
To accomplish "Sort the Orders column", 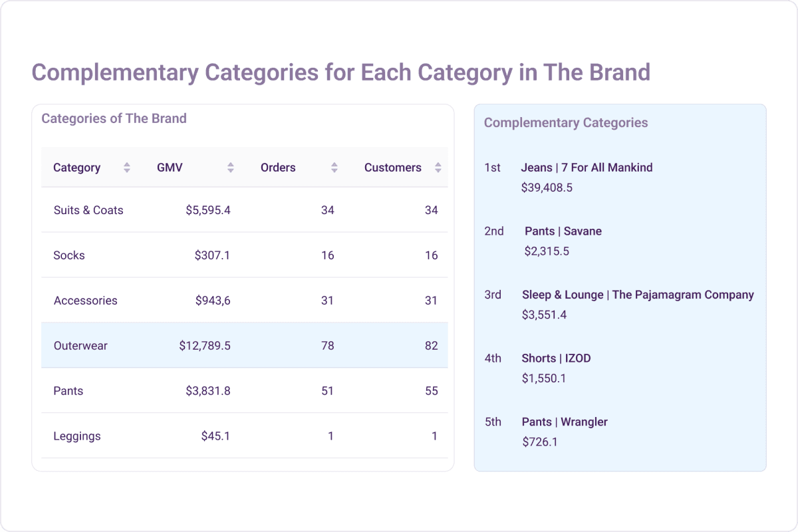I will pyautogui.click(x=336, y=168).
